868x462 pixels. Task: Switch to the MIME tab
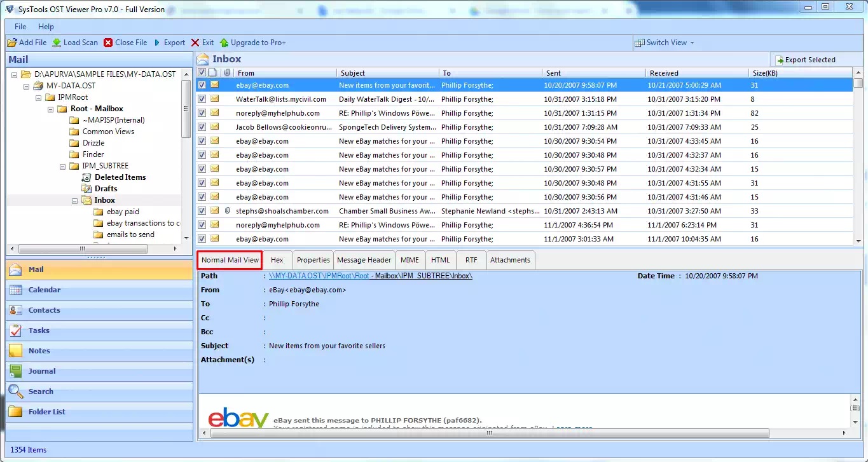pos(410,260)
